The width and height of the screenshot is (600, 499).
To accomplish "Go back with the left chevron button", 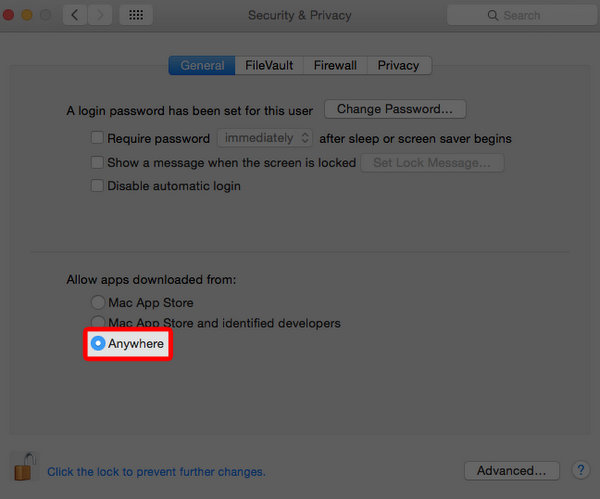I will 75,15.
